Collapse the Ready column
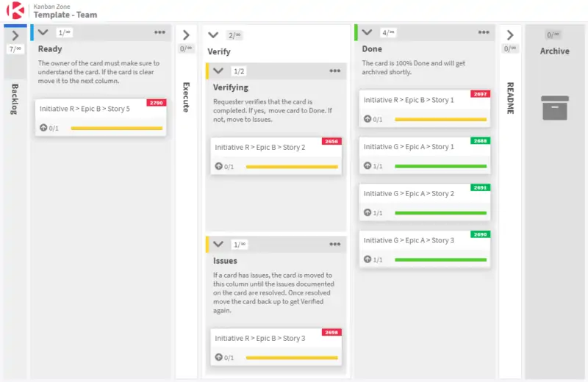This screenshot has height=382, width=588. pos(43,32)
